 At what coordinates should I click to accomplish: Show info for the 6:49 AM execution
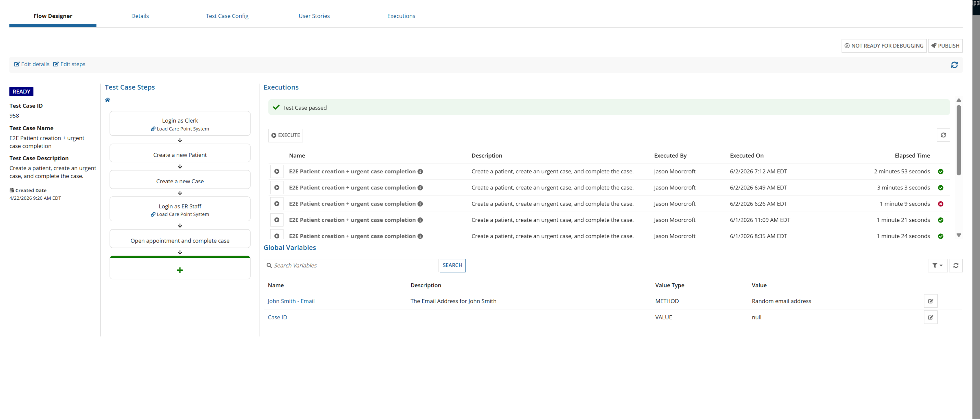point(420,188)
